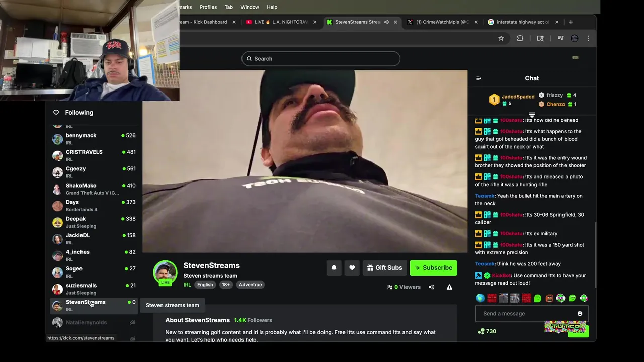This screenshot has width=644, height=362.
Task: Open Chrome three-dot menu
Action: coord(588,38)
